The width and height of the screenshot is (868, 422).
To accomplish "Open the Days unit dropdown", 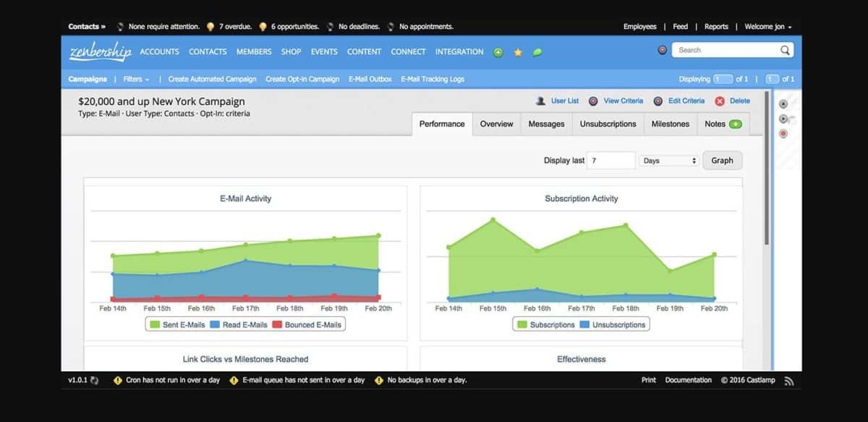I will pos(669,161).
